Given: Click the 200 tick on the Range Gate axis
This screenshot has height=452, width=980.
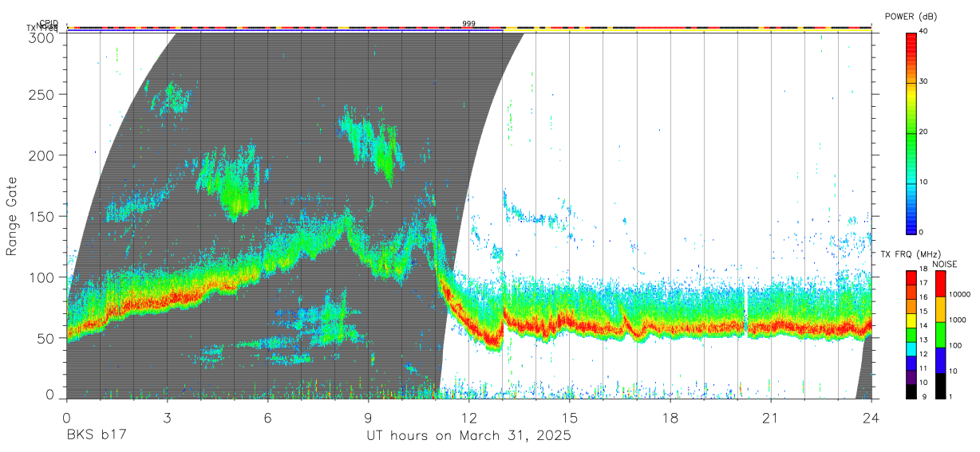Looking at the screenshot, I should [x=43, y=155].
